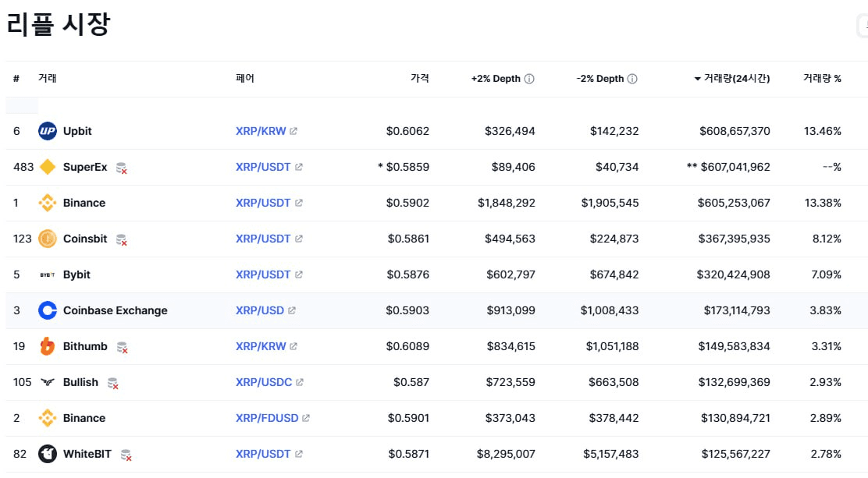The height and width of the screenshot is (478, 868).
Task: Click the reserve warning icon next to Bullish
Action: point(112,383)
